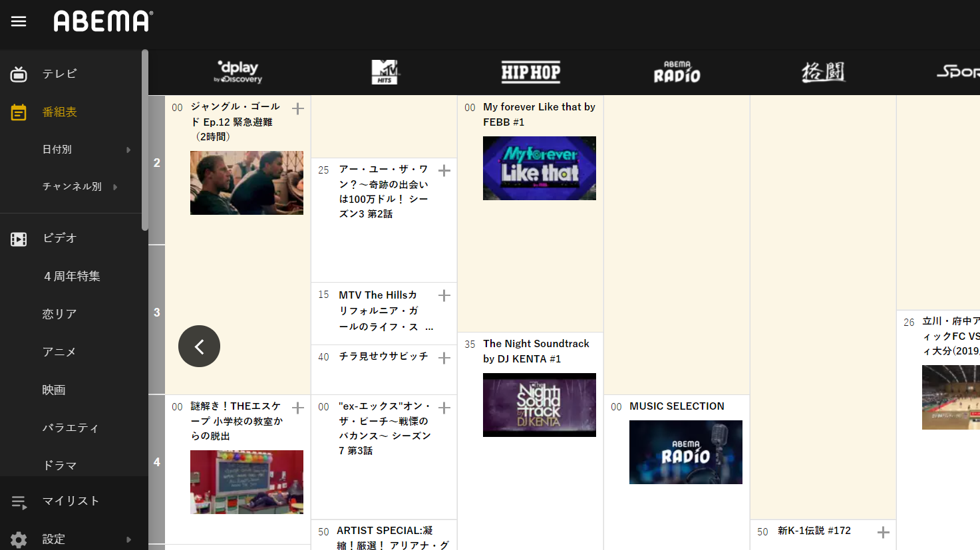Open the 映画 category

click(54, 390)
